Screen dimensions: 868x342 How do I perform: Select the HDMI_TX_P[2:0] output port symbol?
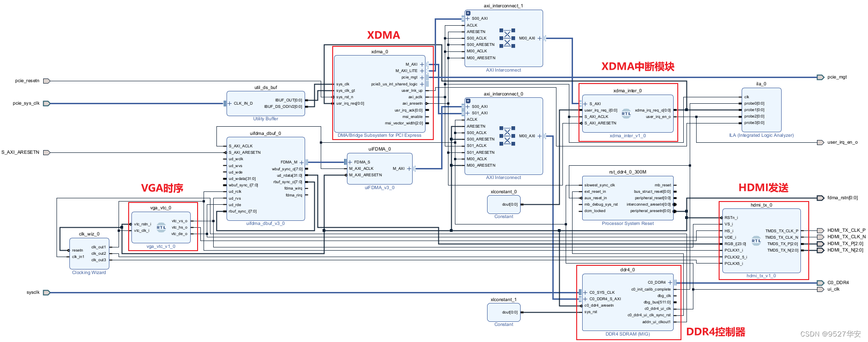click(820, 244)
